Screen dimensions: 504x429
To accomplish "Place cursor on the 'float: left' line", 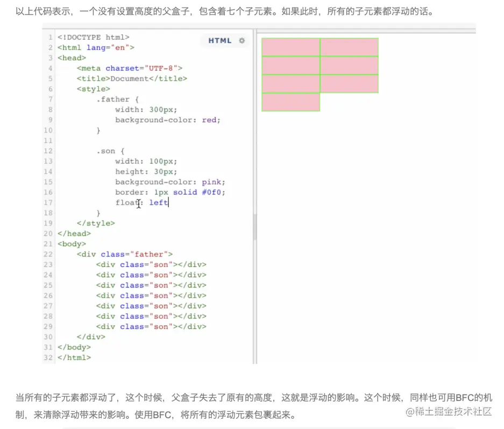I will (x=142, y=202).
